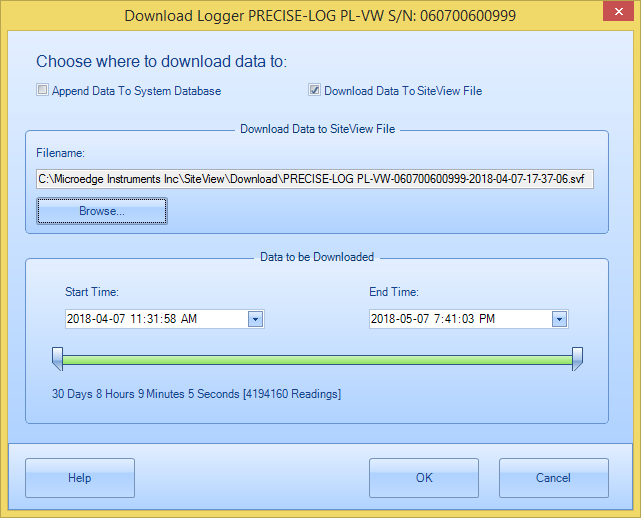
Task: Select the right time range slider handle
Action: (x=577, y=359)
